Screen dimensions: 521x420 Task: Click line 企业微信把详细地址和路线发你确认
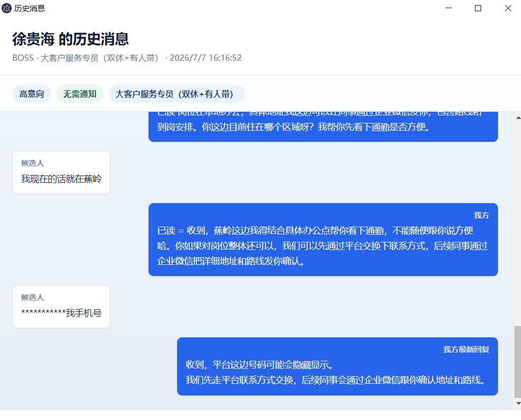(x=231, y=261)
